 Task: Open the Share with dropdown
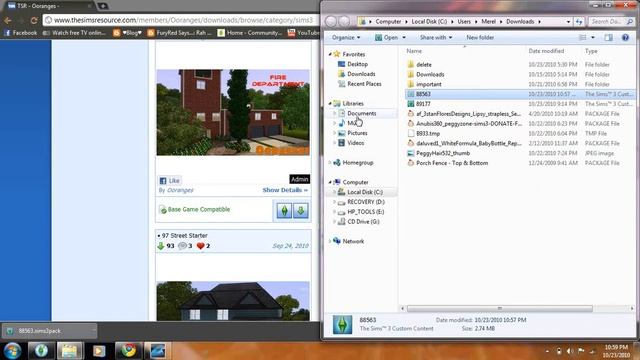point(436,38)
